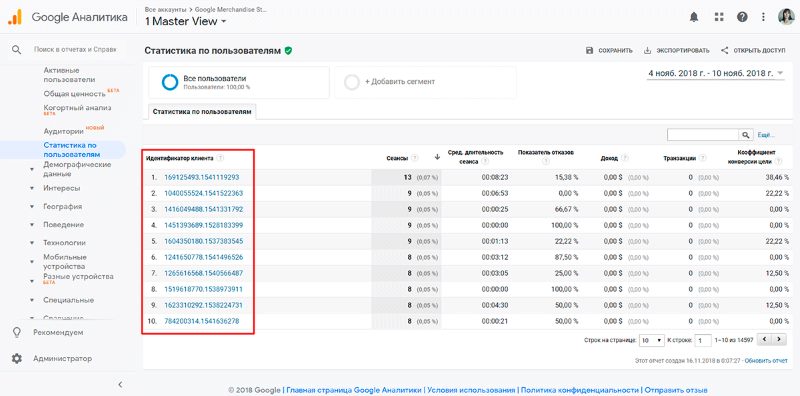
Task: Open Когортный анализ in sidebar
Action: tap(77, 108)
